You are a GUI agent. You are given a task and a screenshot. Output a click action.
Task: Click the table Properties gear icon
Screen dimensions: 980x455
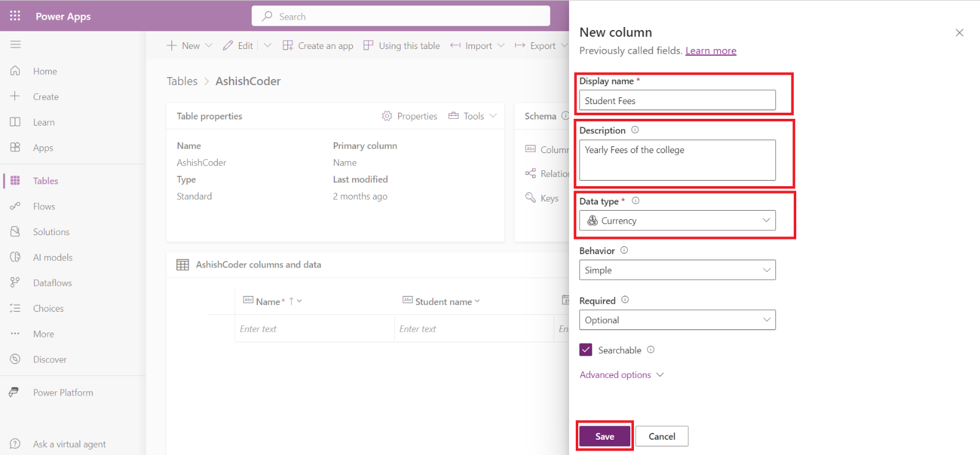point(386,116)
